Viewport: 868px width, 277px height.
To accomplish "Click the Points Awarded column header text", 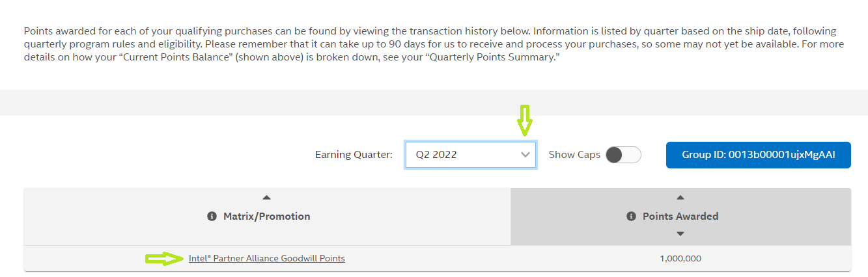I will click(x=680, y=217).
